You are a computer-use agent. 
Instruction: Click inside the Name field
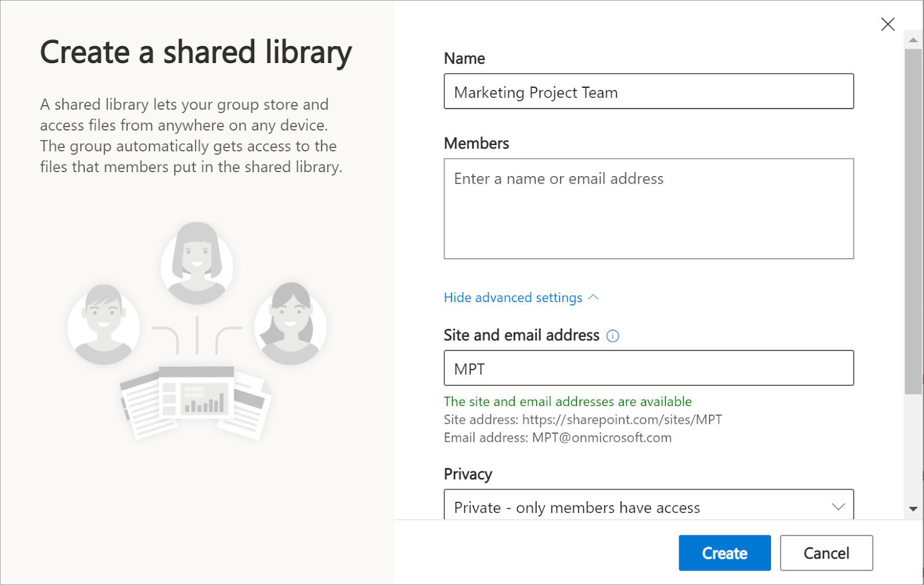tap(648, 91)
